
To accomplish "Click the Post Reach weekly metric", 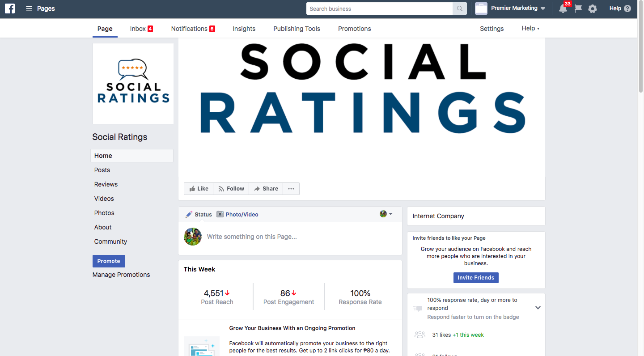I will coord(217,297).
